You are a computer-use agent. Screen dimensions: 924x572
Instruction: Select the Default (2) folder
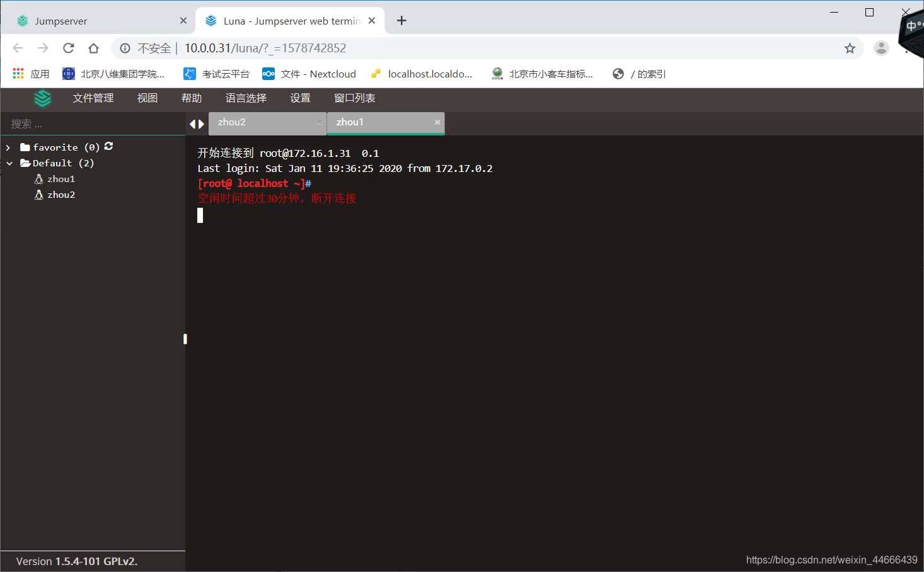(x=63, y=163)
